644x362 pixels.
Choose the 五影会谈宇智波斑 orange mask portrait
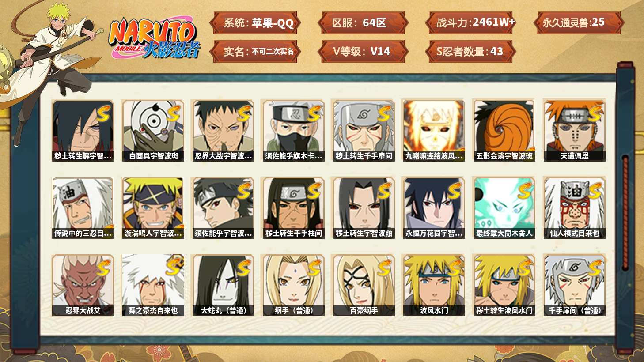tap(504, 130)
